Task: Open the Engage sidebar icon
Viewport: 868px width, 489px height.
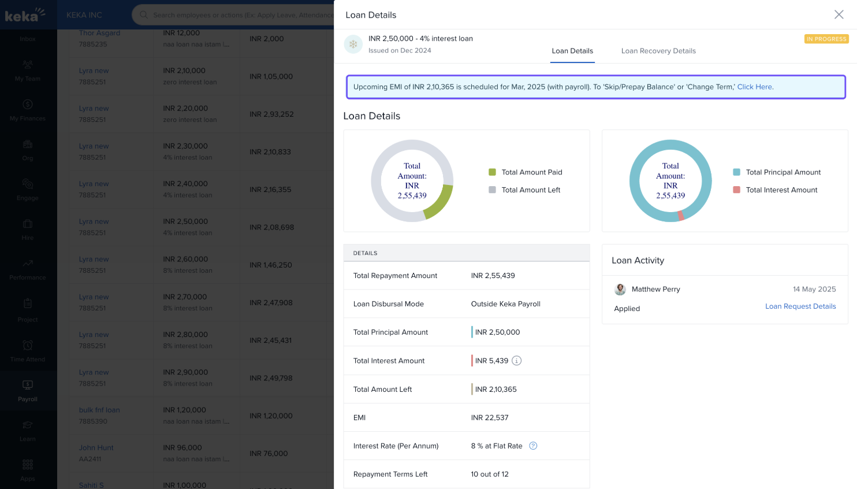Action: (28, 184)
